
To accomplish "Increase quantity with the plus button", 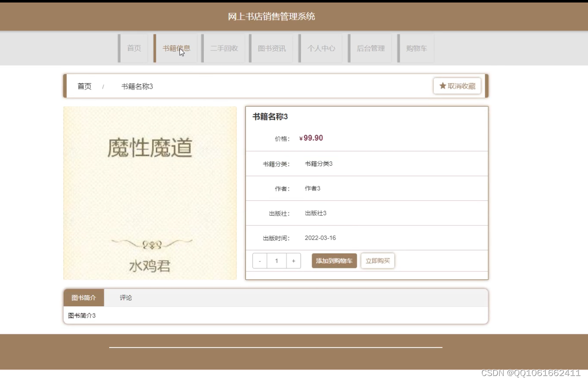I will click(x=293, y=260).
